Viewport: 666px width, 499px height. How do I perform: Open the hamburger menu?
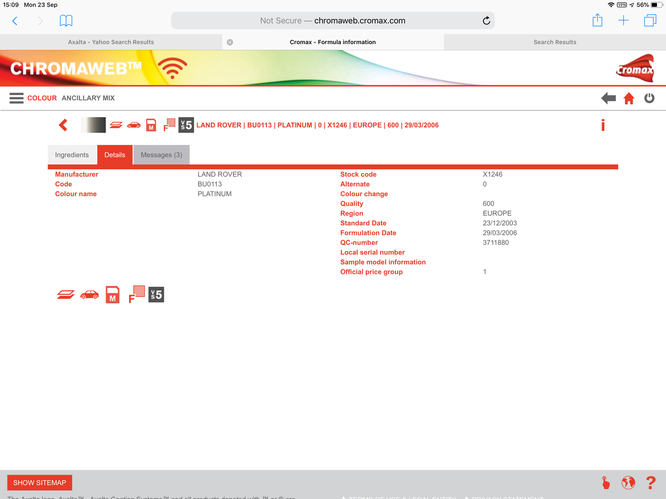point(17,98)
